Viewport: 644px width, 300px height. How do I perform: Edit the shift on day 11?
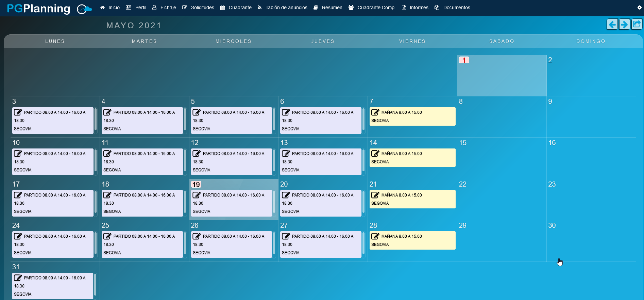[107, 154]
